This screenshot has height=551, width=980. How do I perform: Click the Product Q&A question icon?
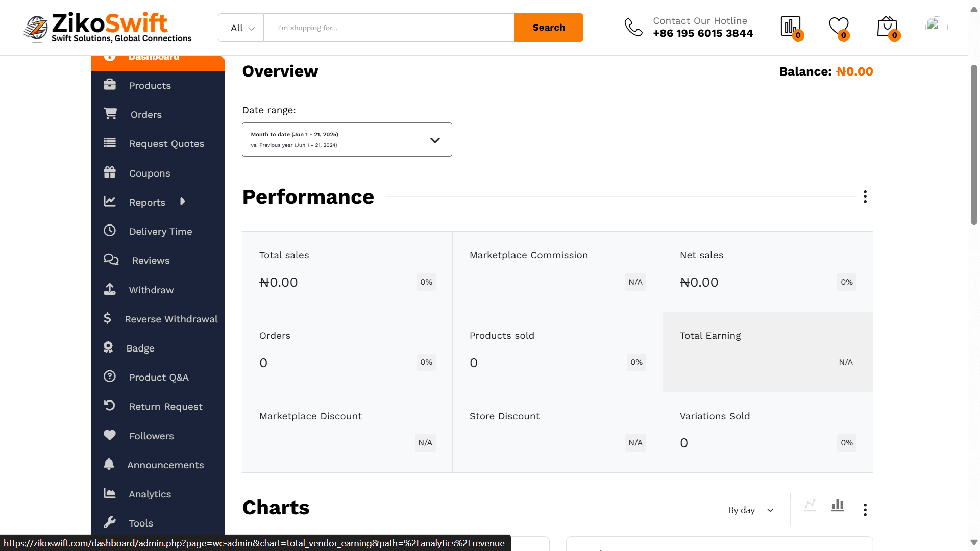[x=110, y=377]
